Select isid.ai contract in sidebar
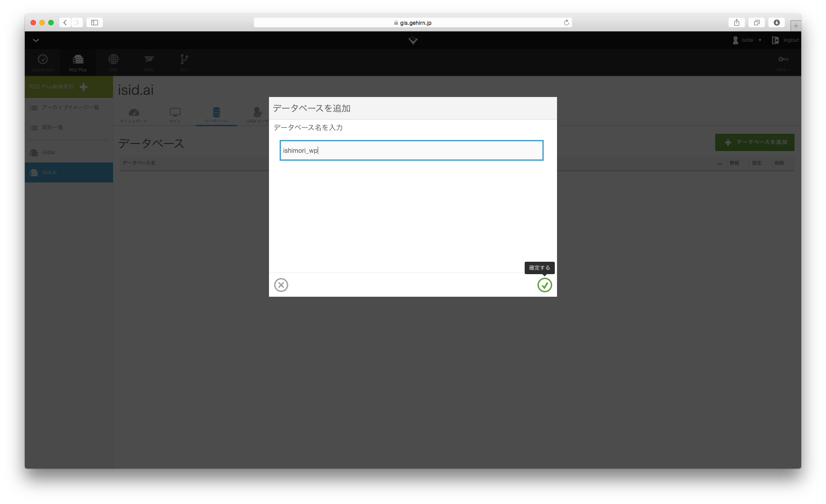The width and height of the screenshot is (826, 504). click(x=69, y=172)
